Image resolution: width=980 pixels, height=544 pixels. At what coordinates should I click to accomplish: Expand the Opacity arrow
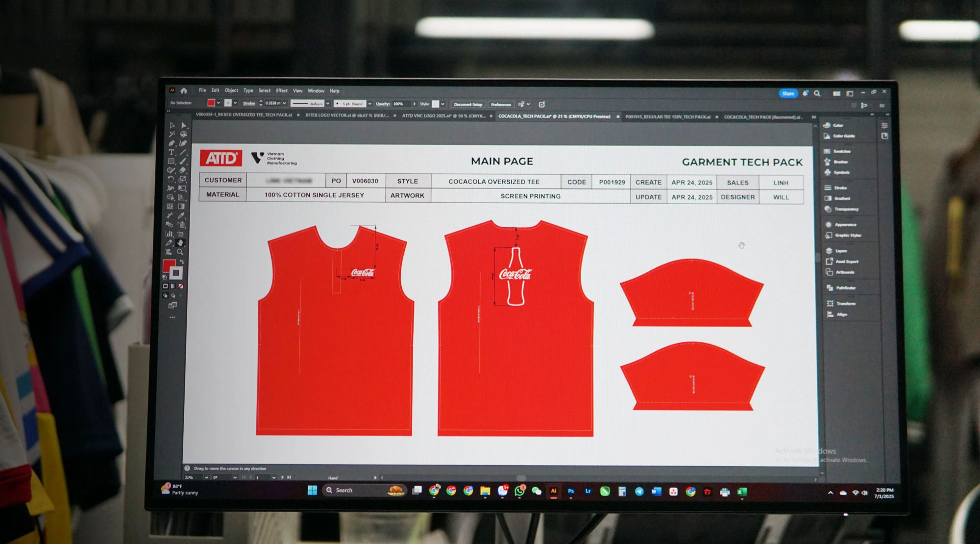[x=415, y=104]
